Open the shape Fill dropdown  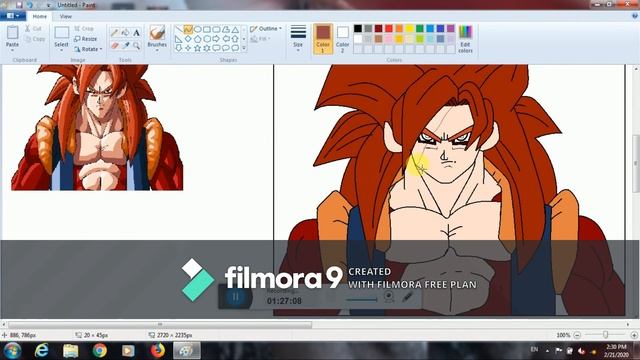point(260,39)
